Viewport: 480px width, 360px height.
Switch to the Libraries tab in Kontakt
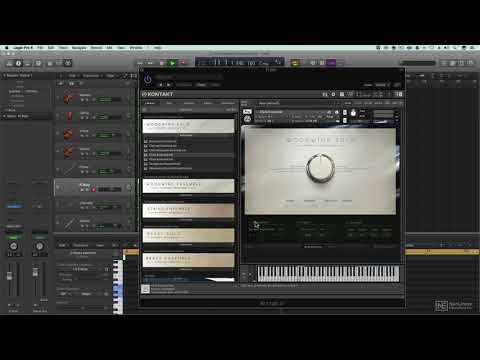pyautogui.click(x=150, y=103)
